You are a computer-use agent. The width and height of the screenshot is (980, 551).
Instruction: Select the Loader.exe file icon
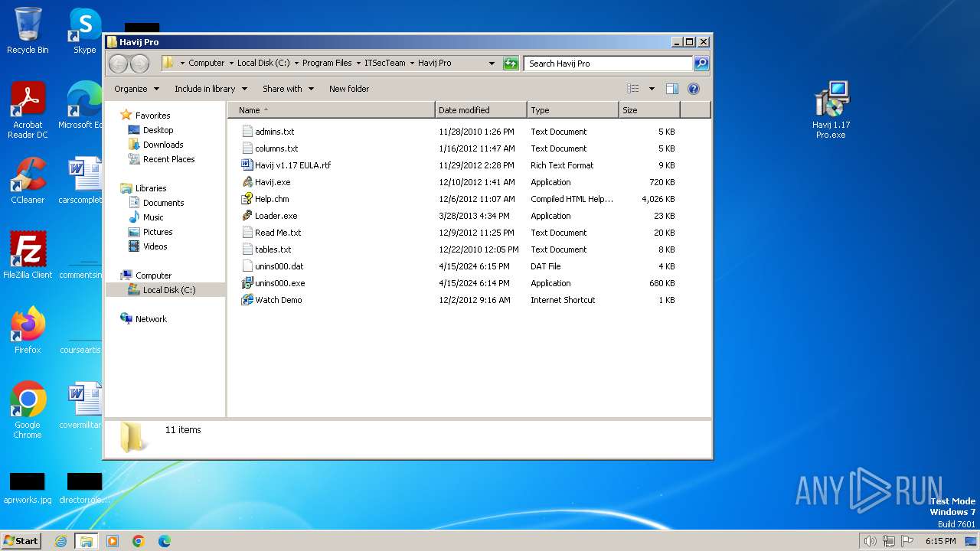pyautogui.click(x=247, y=216)
